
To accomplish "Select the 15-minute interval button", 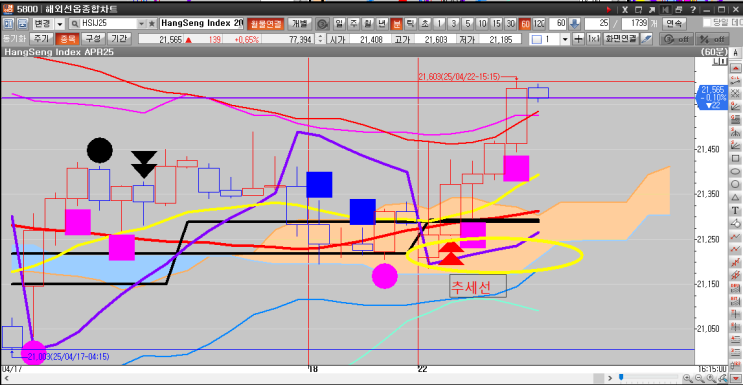I will 496,23.
